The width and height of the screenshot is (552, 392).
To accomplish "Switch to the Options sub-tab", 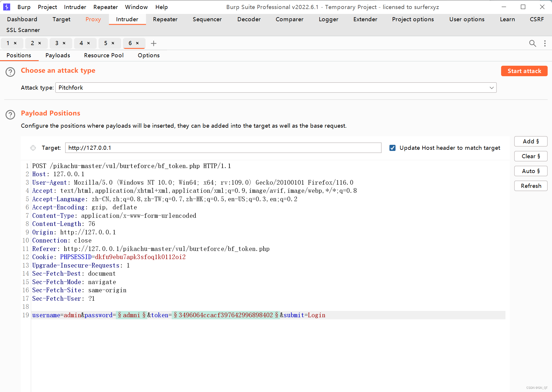I will (149, 55).
